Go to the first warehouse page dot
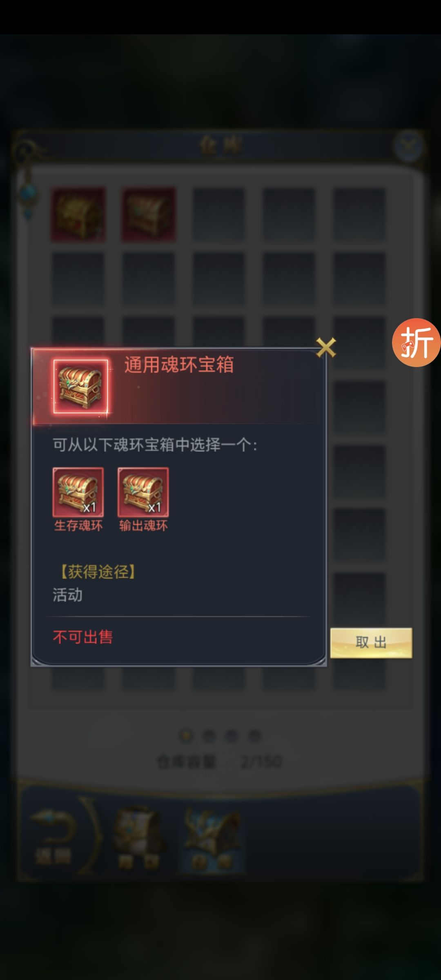Image resolution: width=441 pixels, height=980 pixels. [x=186, y=736]
